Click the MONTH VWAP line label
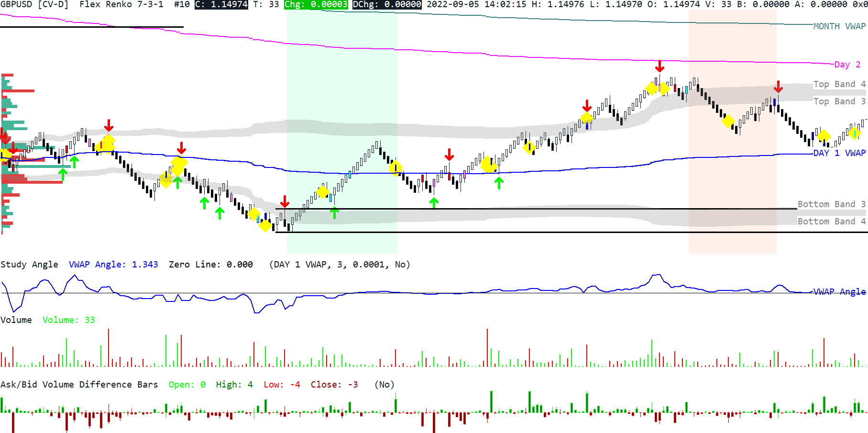 [x=840, y=26]
